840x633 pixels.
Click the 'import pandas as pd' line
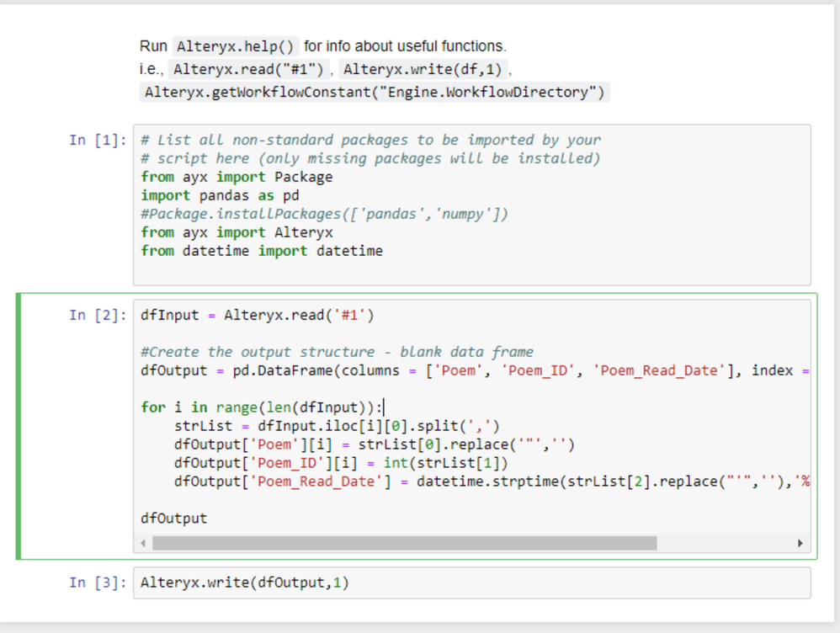[x=220, y=195]
